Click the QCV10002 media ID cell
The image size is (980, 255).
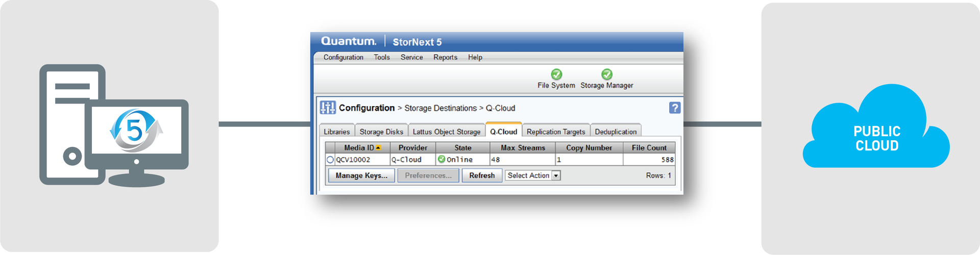pos(362,160)
